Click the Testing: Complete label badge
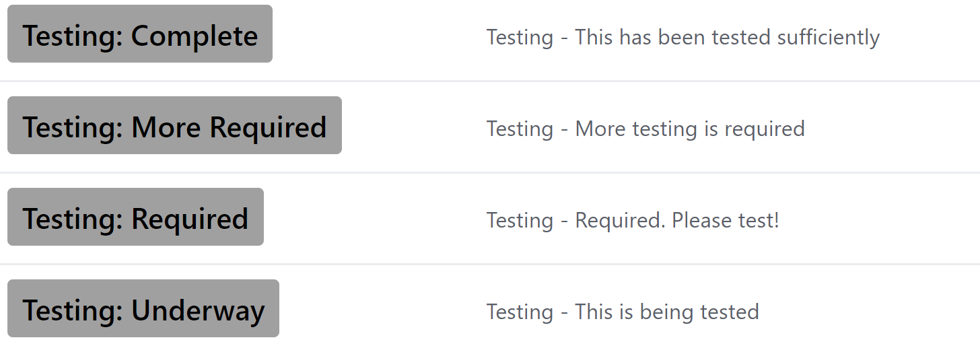Viewport: 980px width, 344px height. tap(140, 34)
